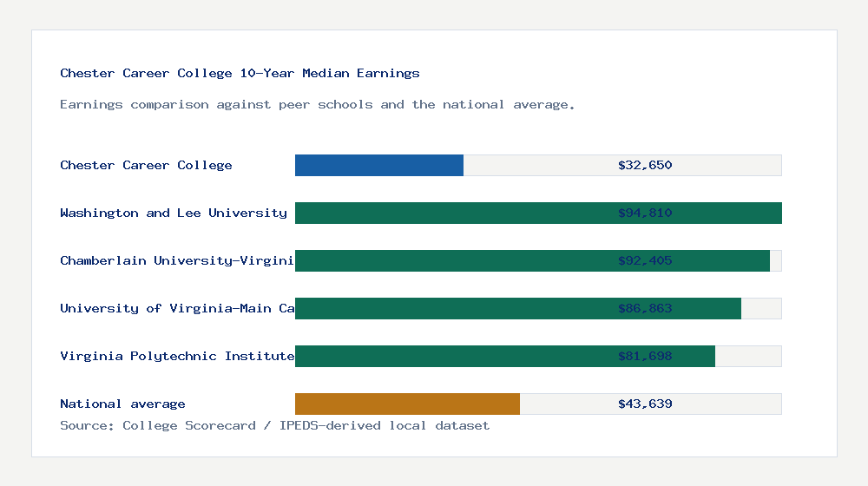Click the $94,810 earnings value
Viewport: 868px width, 486px height.
coord(645,213)
